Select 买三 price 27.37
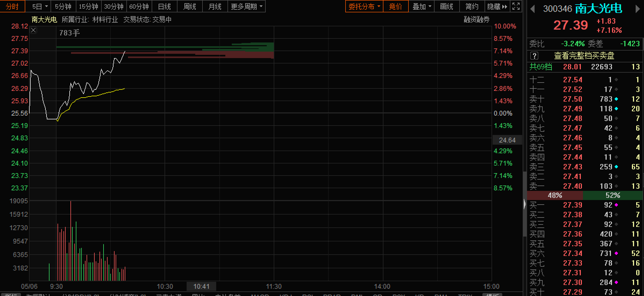 click(x=573, y=224)
